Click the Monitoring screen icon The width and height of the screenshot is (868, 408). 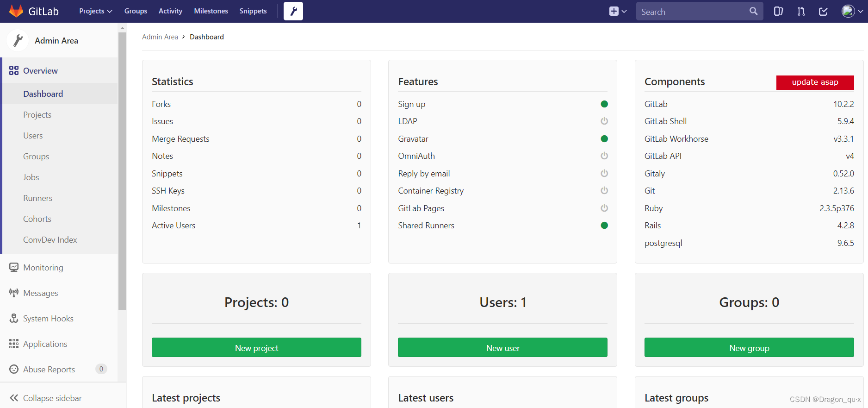click(14, 267)
